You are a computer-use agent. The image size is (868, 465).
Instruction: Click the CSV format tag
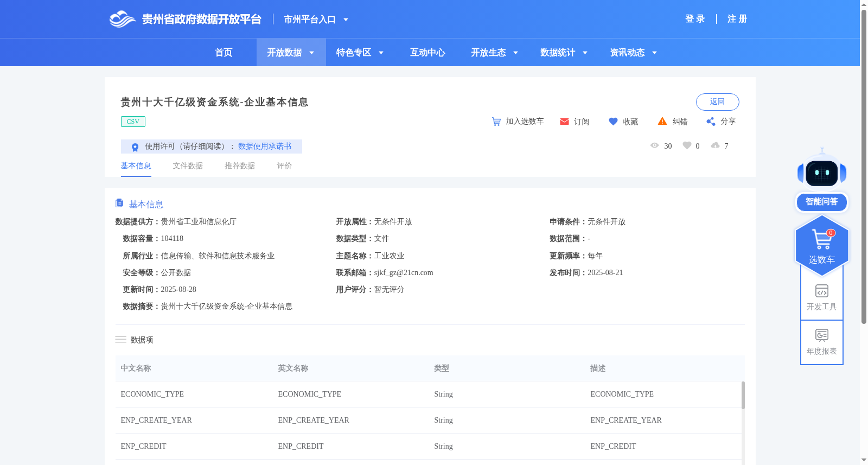pyautogui.click(x=133, y=122)
